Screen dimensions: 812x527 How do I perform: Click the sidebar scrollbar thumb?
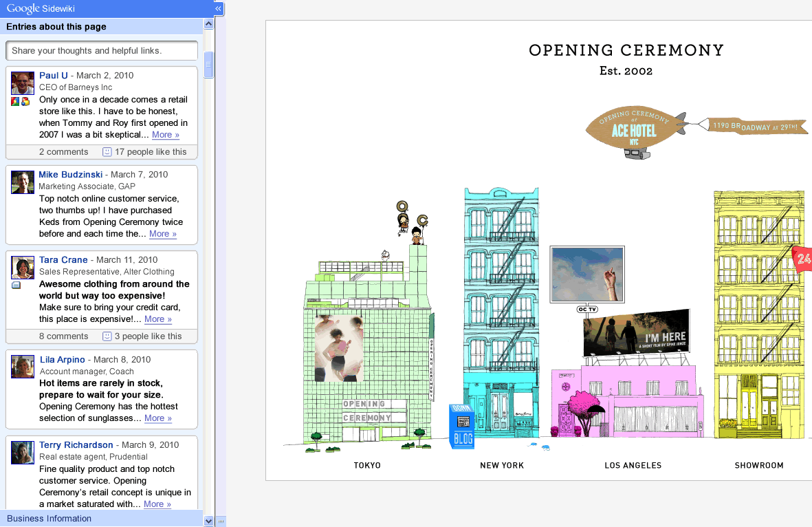tap(209, 65)
